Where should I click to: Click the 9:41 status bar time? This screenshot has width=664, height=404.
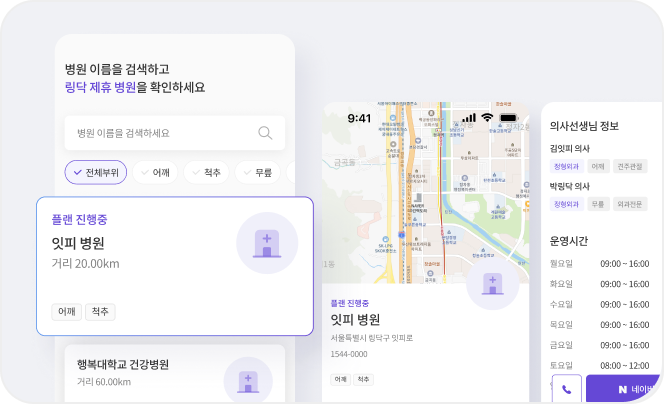(359, 118)
